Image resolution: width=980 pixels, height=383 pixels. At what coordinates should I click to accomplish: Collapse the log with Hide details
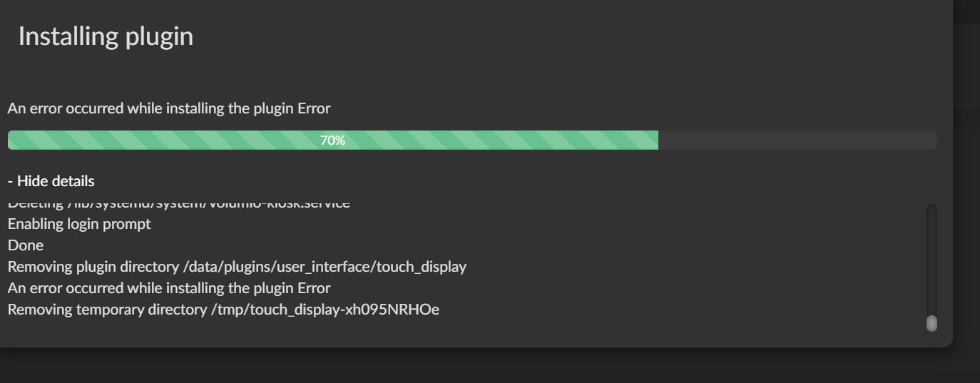click(x=51, y=181)
